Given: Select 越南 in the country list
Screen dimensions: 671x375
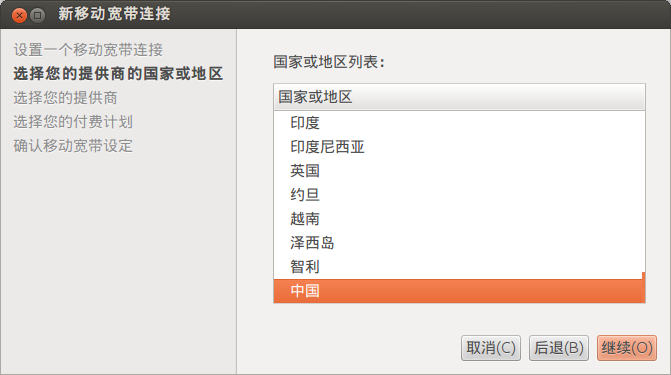Looking at the screenshot, I should (459, 219).
